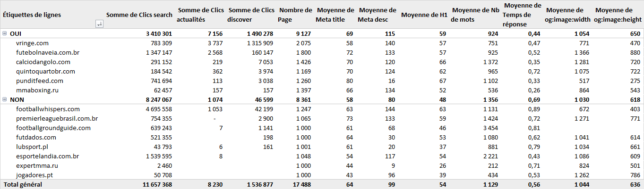
Task: Click the Nombre de Page column header
Action: [295, 15]
